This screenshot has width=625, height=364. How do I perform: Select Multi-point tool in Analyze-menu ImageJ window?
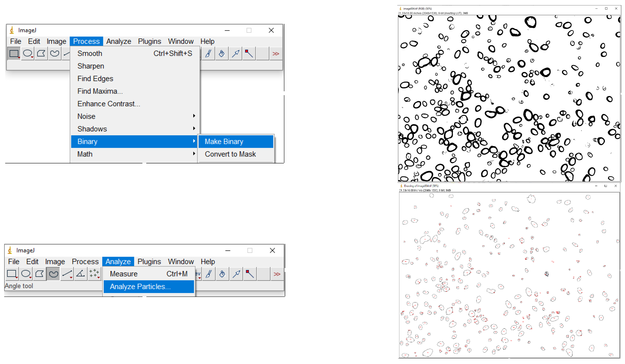(94, 274)
